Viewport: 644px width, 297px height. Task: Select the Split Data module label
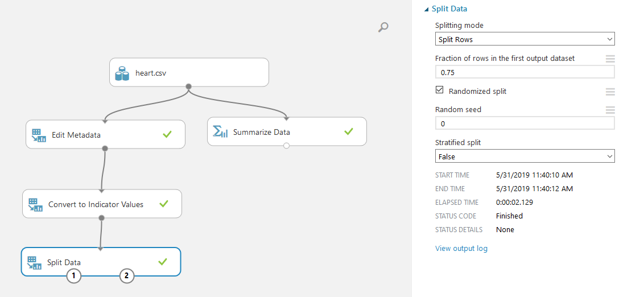pos(64,263)
